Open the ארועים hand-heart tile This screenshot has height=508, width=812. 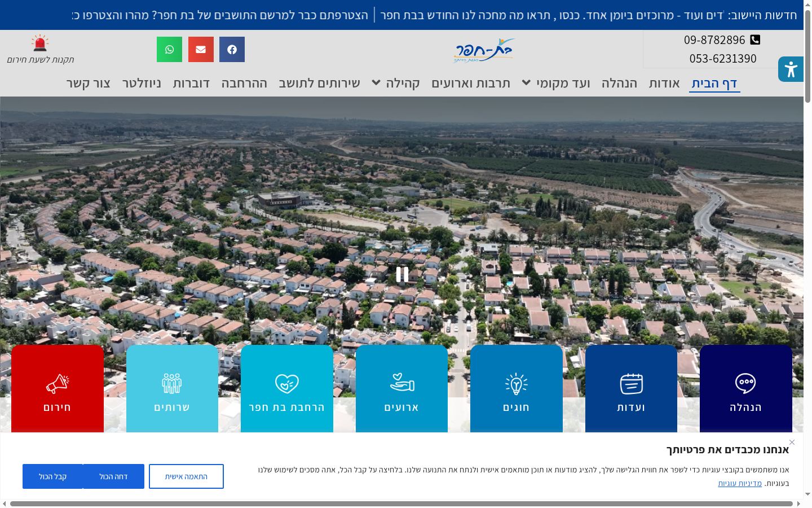[401, 389]
